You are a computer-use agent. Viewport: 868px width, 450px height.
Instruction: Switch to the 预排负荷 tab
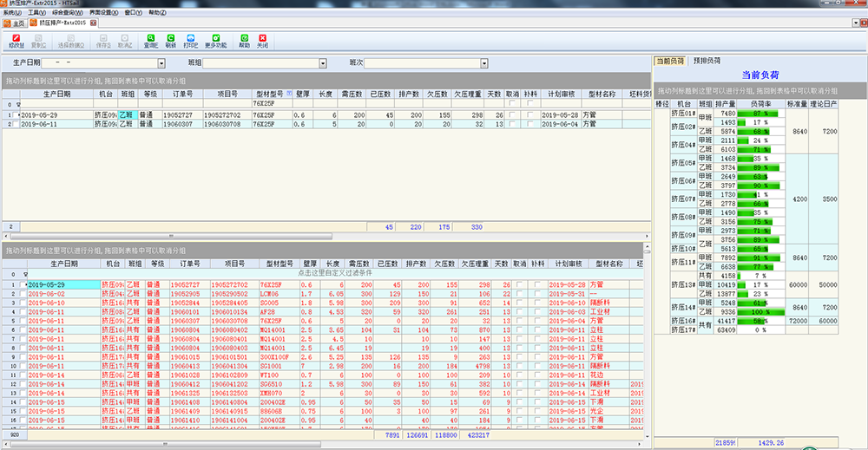pos(707,61)
